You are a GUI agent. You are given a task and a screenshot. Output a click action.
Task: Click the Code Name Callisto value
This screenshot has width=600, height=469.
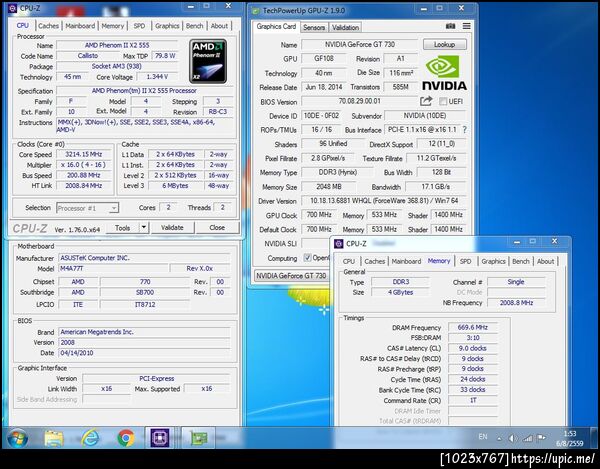point(88,55)
